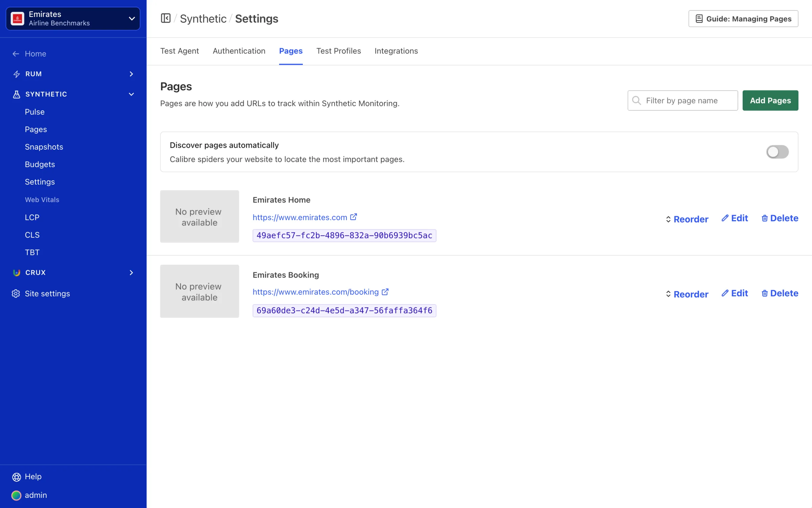Click reorder arrows icon for Emirates Home
This screenshot has height=508, width=812.
click(668, 219)
